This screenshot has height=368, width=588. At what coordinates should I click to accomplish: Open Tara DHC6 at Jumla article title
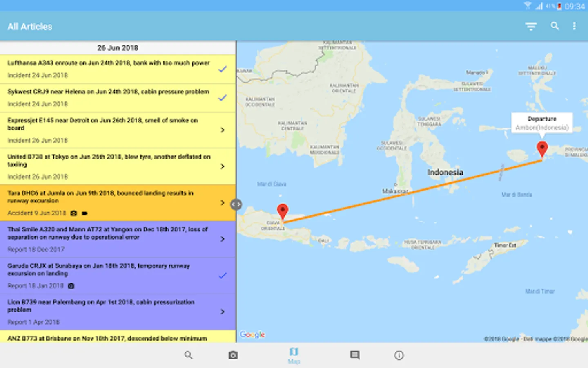pyautogui.click(x=100, y=197)
